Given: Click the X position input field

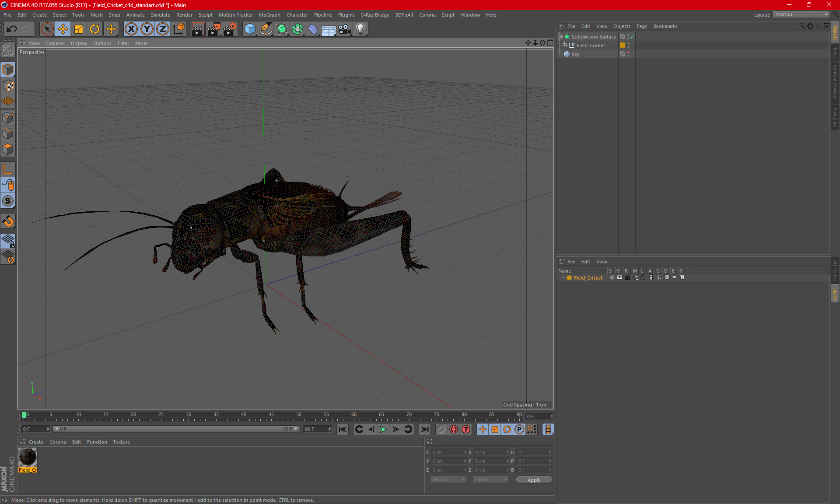Looking at the screenshot, I should click(x=448, y=452).
